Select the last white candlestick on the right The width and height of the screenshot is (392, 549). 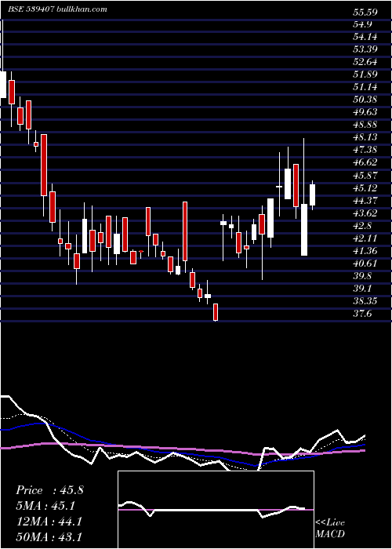point(312,195)
